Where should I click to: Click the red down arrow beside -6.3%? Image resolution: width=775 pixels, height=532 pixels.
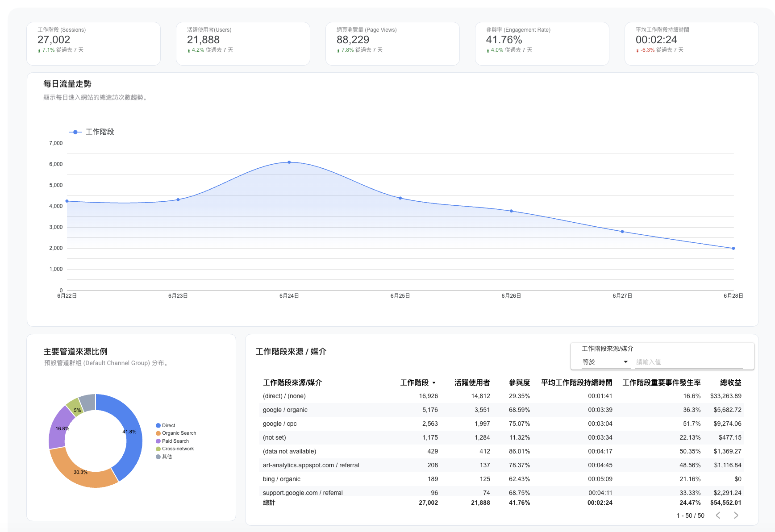[x=637, y=50]
